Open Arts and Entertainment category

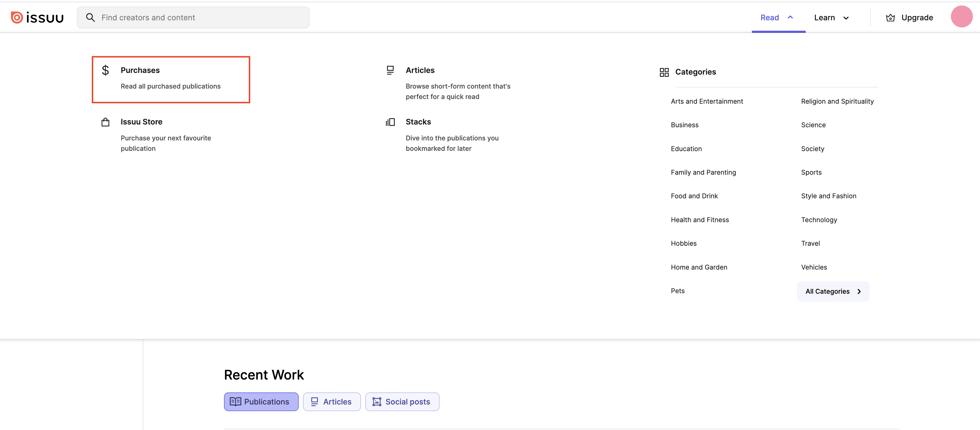click(707, 101)
